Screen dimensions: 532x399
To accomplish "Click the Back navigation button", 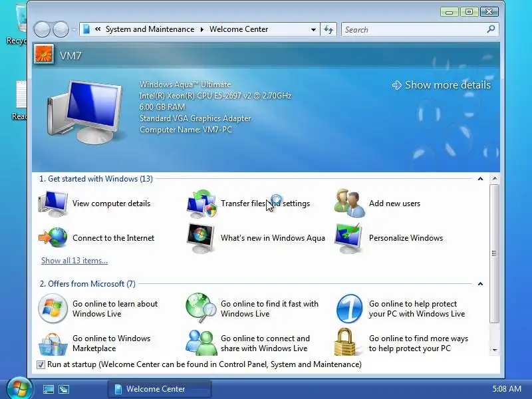I will pyautogui.click(x=42, y=29).
